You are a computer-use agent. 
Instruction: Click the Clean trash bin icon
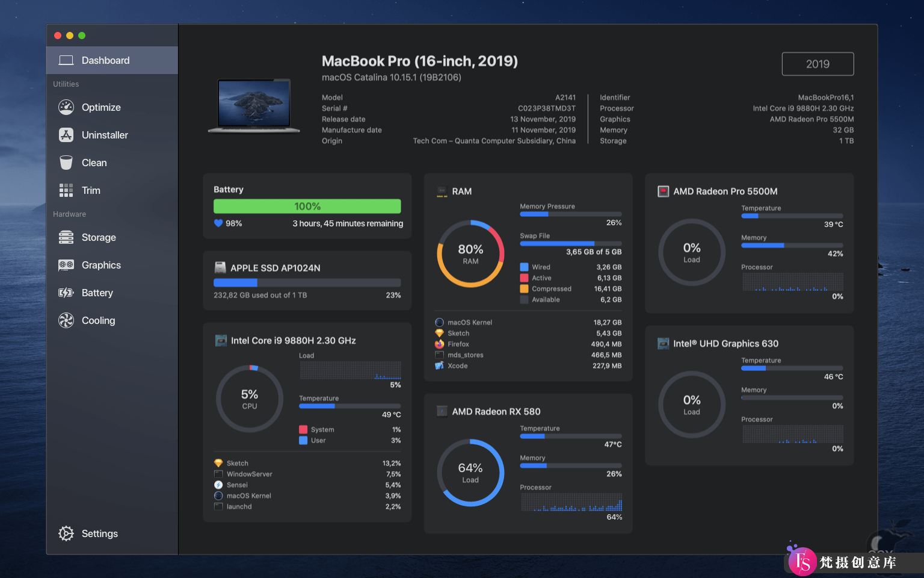[66, 163]
